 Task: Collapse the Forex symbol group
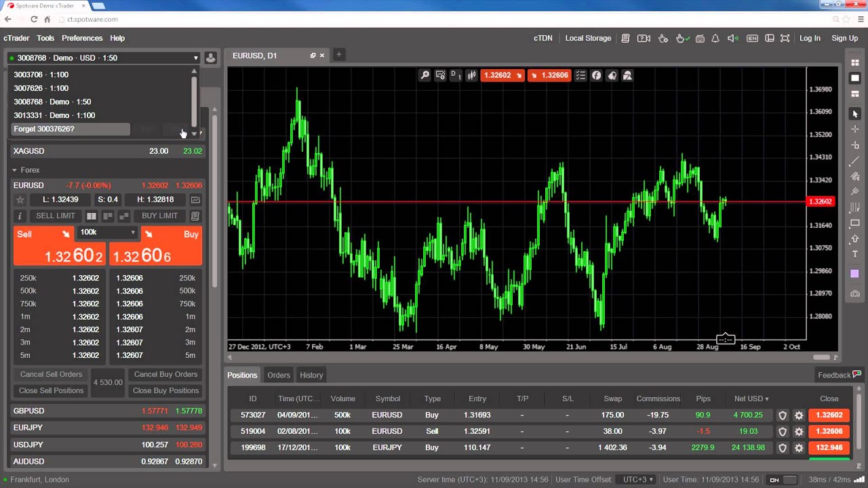tap(14, 170)
